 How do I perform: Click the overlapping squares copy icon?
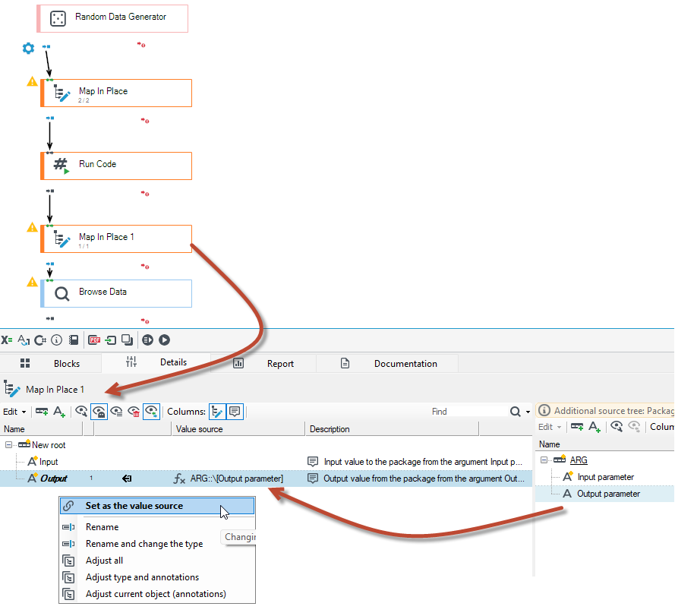127,340
